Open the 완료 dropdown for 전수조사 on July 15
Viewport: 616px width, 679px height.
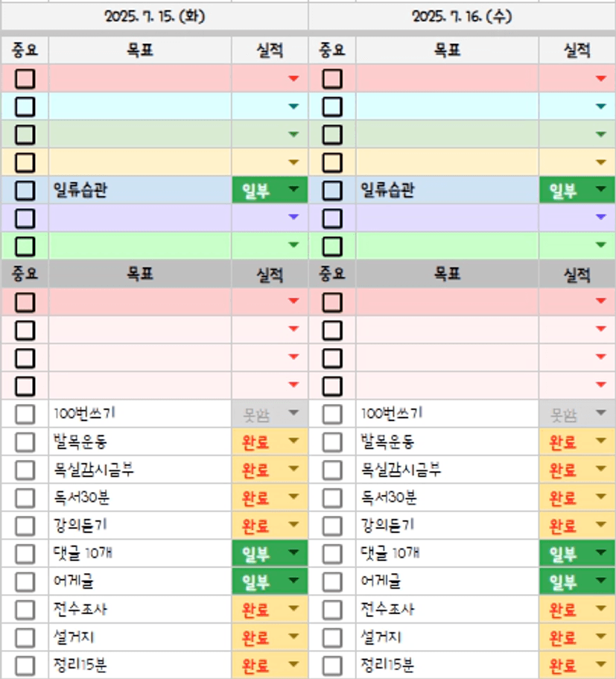click(x=293, y=610)
